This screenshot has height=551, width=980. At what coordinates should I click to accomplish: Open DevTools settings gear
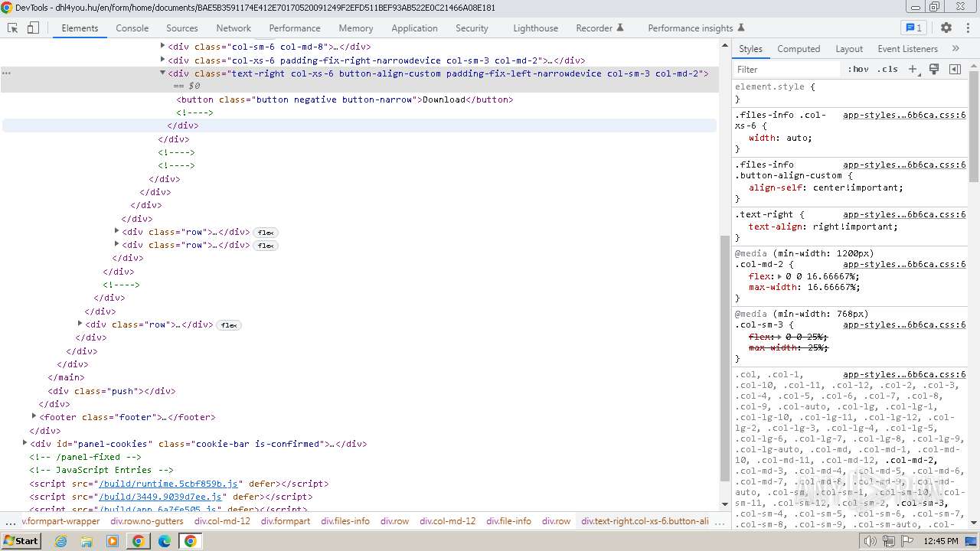point(946,28)
